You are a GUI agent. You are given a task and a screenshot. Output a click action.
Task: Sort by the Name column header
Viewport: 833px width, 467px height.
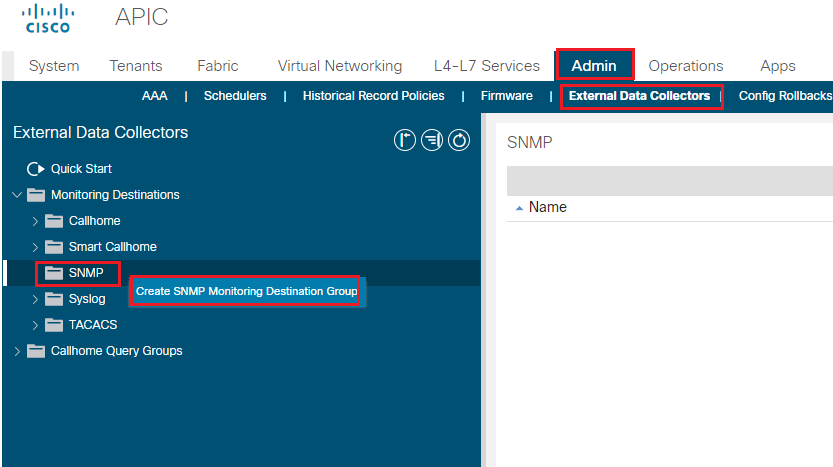click(x=548, y=207)
